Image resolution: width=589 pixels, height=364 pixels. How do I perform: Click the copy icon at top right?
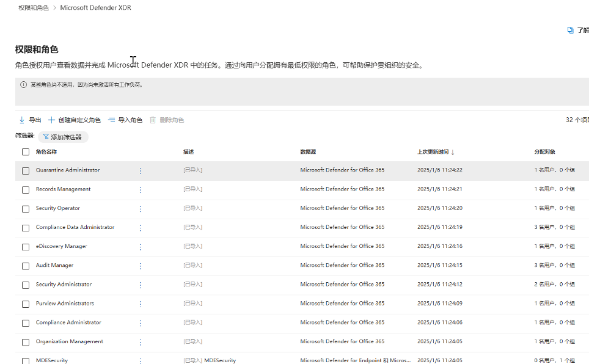[x=570, y=30]
